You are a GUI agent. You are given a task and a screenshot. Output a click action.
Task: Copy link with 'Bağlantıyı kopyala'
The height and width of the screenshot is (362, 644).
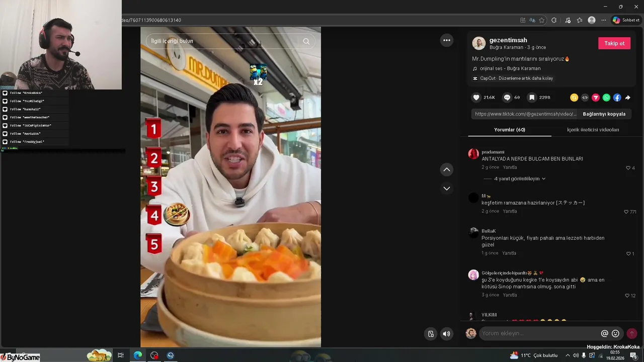click(x=604, y=114)
